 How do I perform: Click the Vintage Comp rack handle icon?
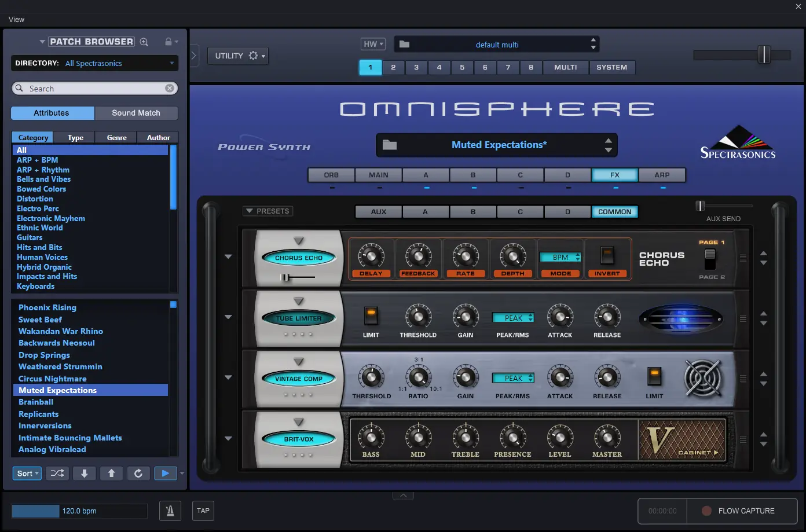pos(743,379)
